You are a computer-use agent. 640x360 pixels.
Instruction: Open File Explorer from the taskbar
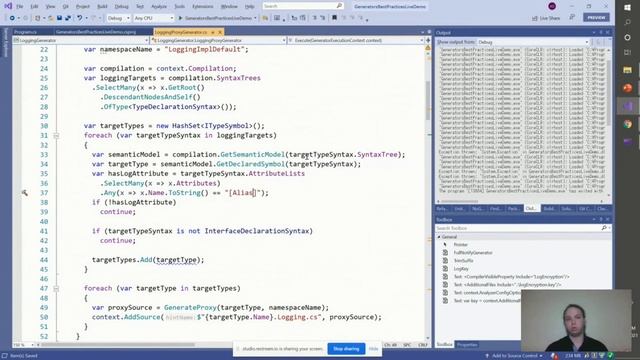(627, 70)
